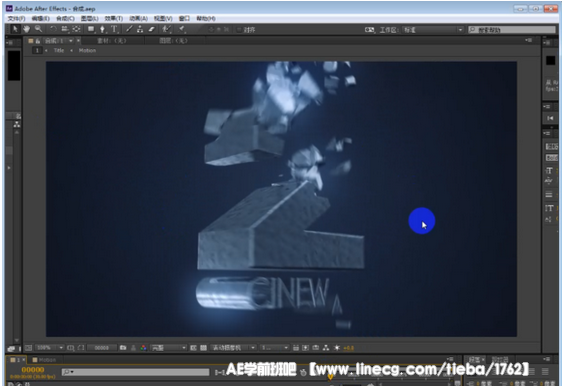Toggle the transparency grid button

(203, 348)
